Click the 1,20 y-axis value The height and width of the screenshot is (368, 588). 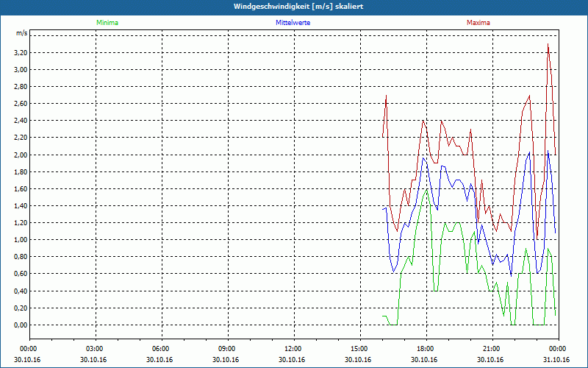pos(21,223)
